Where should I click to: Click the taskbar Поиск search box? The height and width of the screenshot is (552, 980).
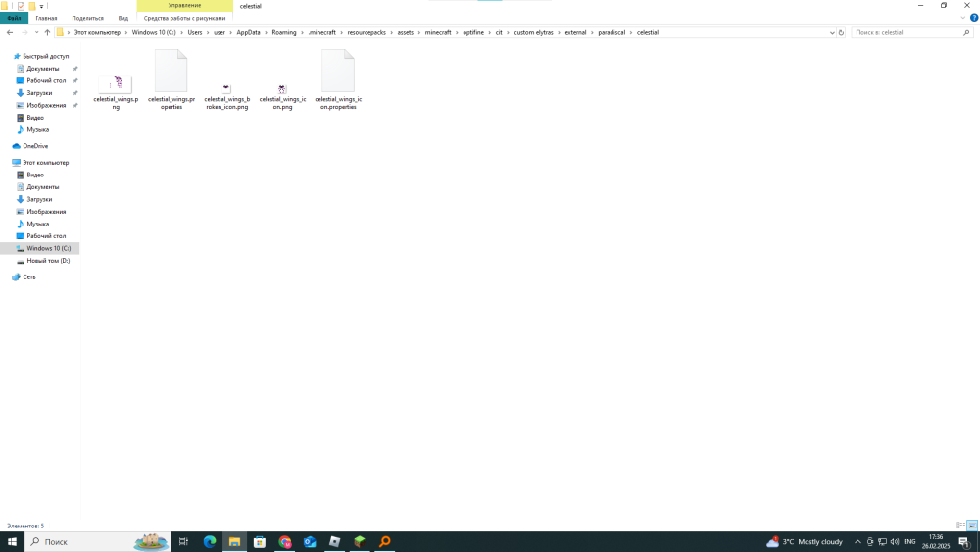98,542
